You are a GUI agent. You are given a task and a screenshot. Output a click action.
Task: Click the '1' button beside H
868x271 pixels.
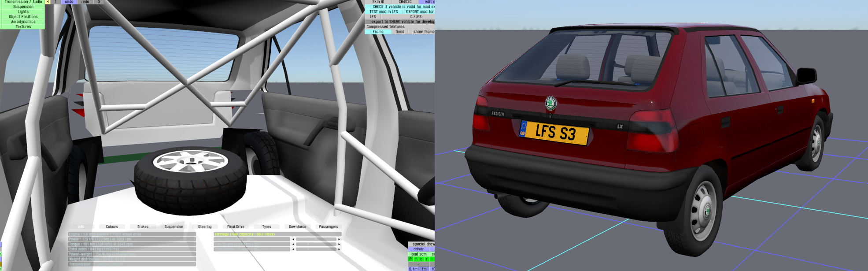point(55,2)
